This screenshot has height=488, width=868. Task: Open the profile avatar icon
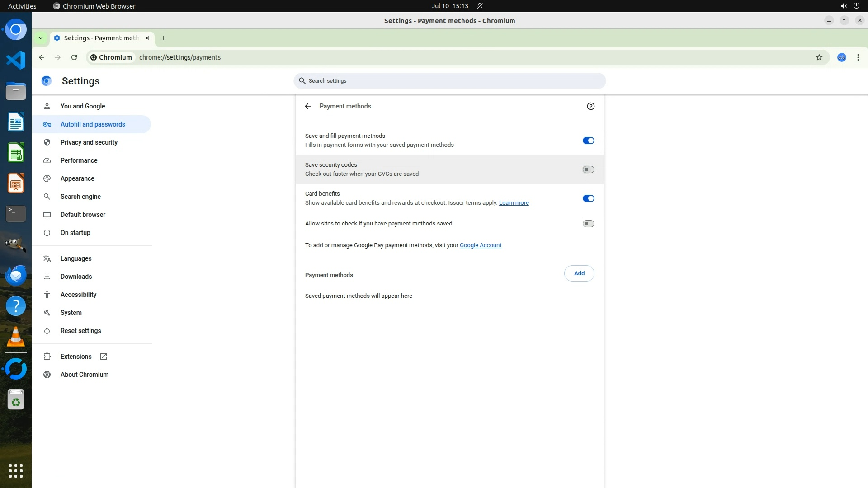[x=841, y=57]
